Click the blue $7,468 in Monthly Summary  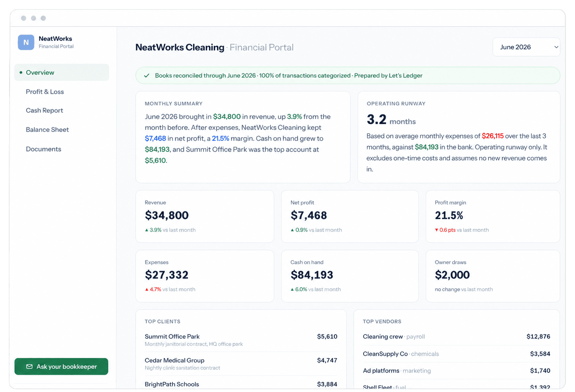pyautogui.click(x=155, y=138)
